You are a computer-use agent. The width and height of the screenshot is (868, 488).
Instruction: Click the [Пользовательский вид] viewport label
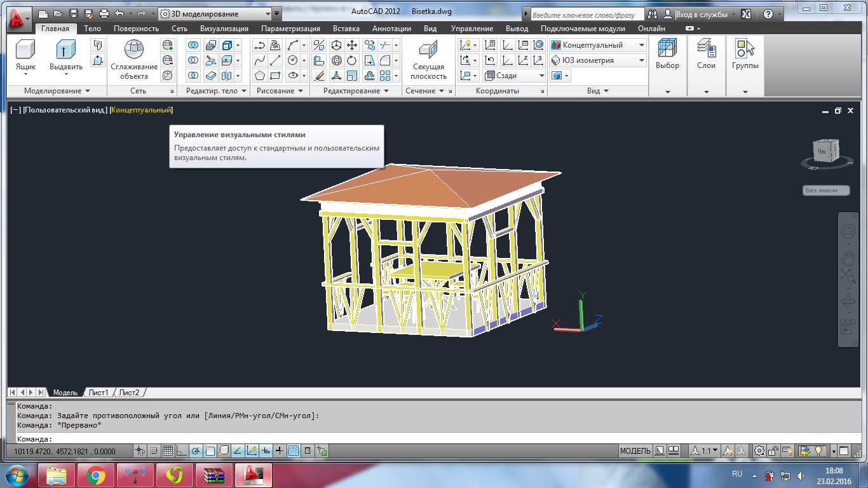click(65, 110)
